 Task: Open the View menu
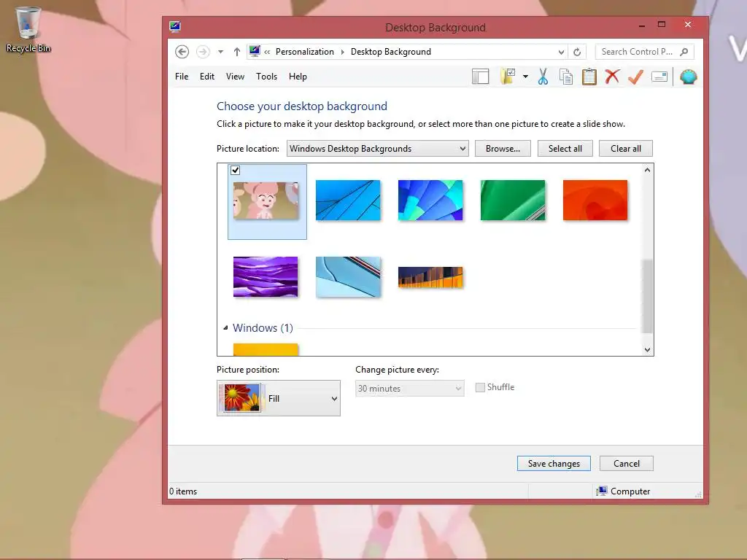pyautogui.click(x=235, y=76)
